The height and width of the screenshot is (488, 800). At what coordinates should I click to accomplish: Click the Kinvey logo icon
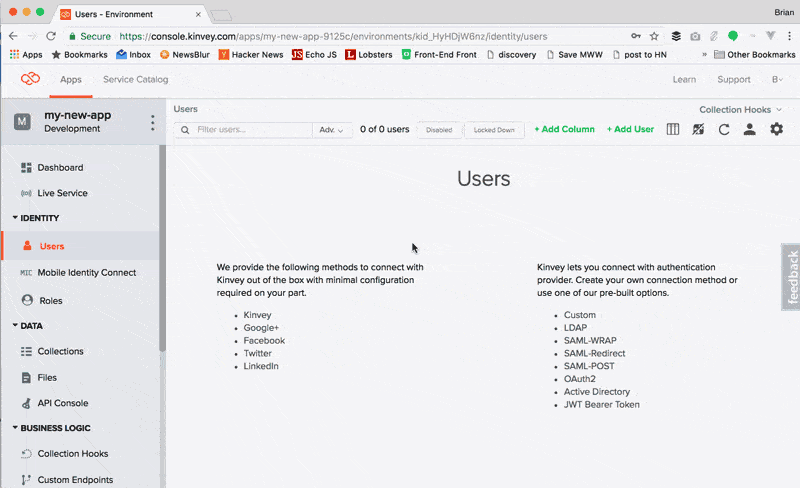click(30, 79)
